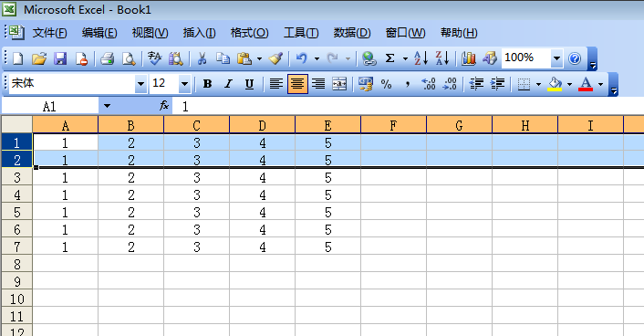Activate the Format Painter brush
Screen dimensions: 644x336
276,58
